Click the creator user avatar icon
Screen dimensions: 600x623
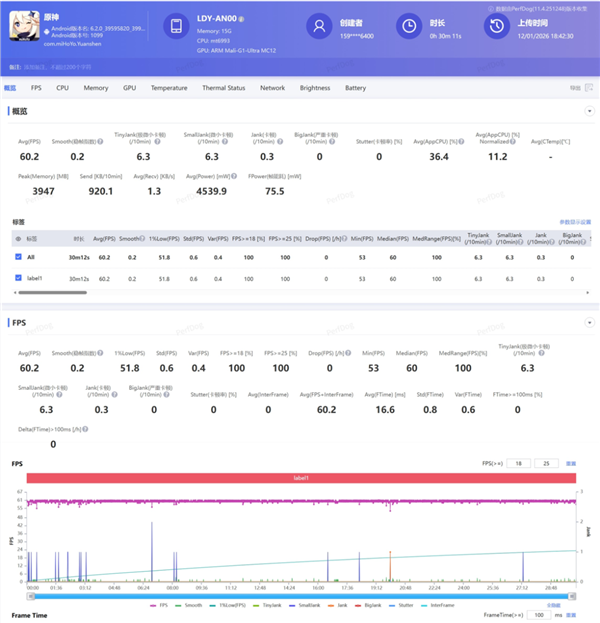[319, 26]
